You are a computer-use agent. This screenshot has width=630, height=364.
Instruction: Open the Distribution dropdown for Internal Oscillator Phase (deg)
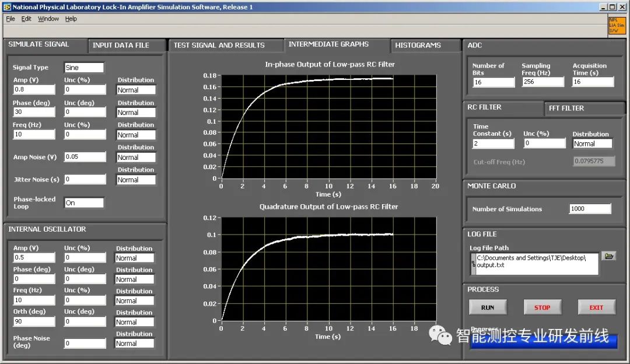click(134, 279)
